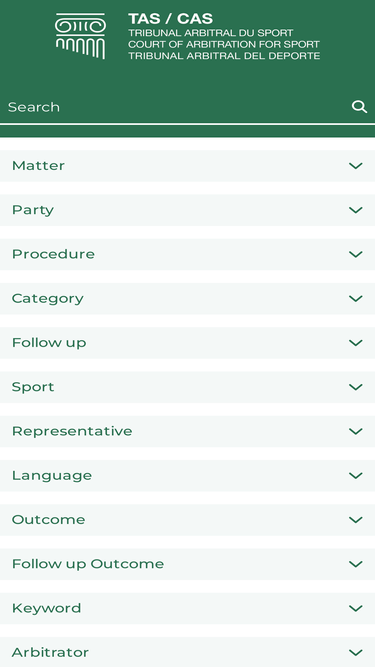Click the Language label text
The height and width of the screenshot is (667, 375).
pyautogui.click(x=52, y=476)
